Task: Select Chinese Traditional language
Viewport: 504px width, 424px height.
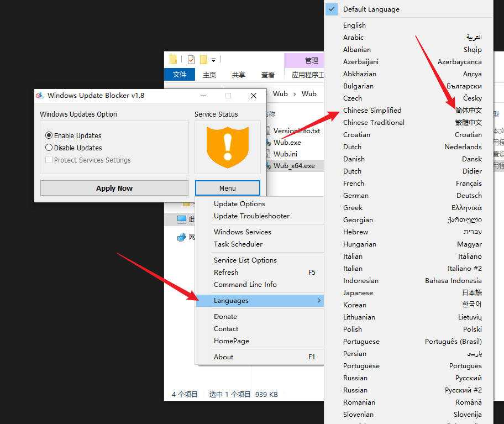Action: tap(408, 123)
